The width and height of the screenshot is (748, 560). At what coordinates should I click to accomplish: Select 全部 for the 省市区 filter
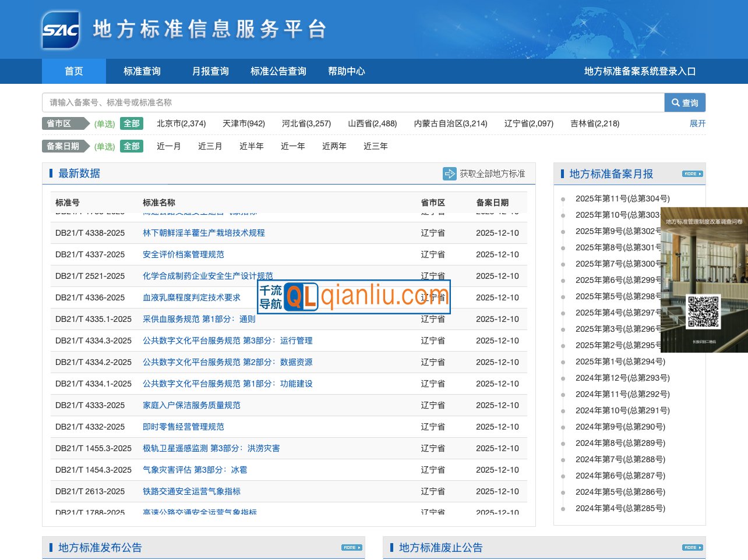(132, 123)
